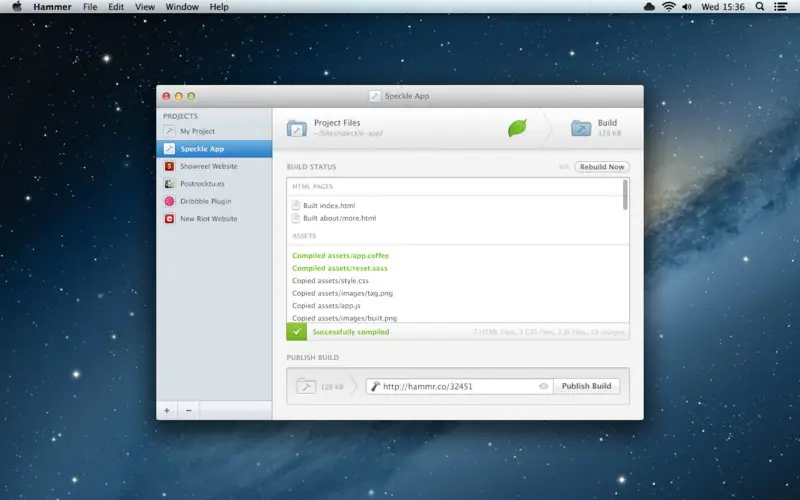The image size is (800, 500).
Task: Remove project with the minus button
Action: pyautogui.click(x=188, y=410)
